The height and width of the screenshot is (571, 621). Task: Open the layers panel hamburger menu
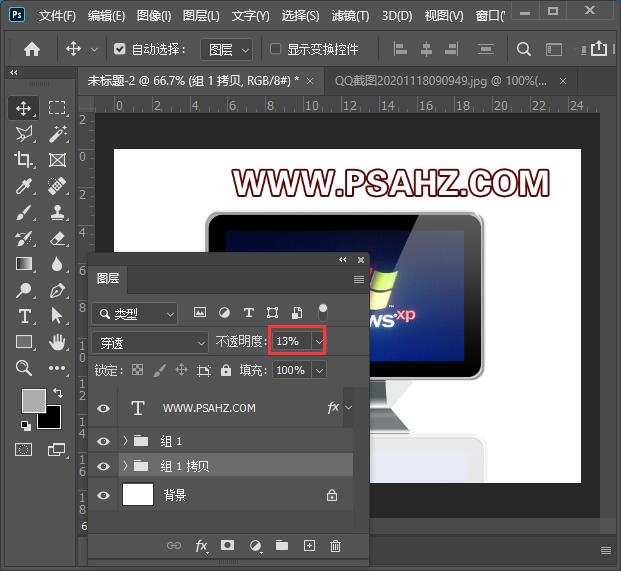358,280
